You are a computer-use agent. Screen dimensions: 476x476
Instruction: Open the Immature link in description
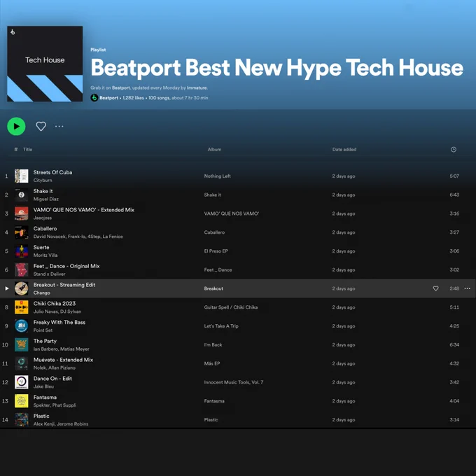197,87
